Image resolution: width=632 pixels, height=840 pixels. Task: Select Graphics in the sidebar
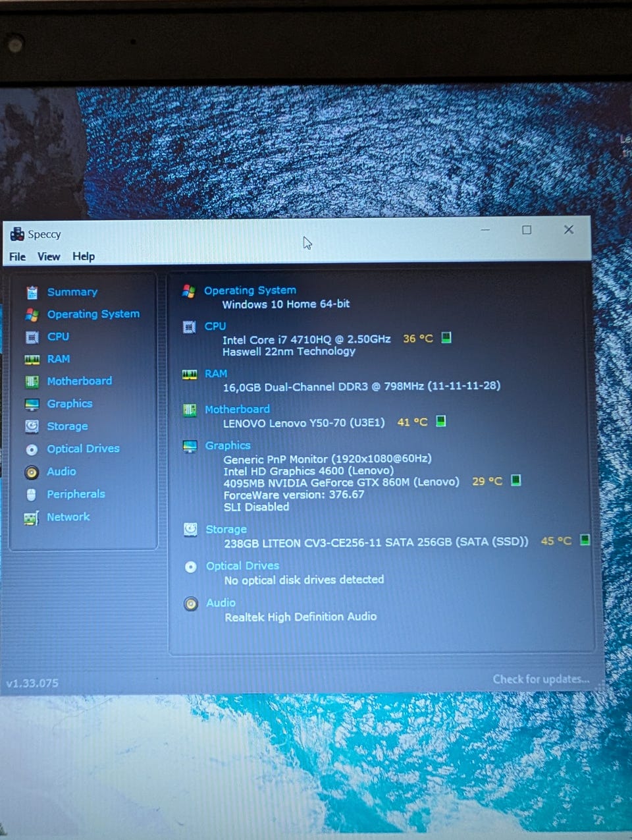(70, 403)
